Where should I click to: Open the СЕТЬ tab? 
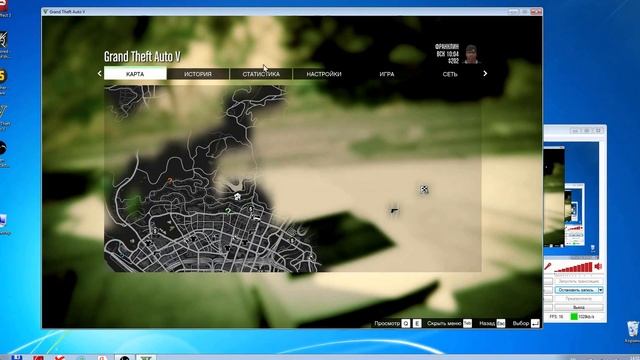(x=450, y=74)
